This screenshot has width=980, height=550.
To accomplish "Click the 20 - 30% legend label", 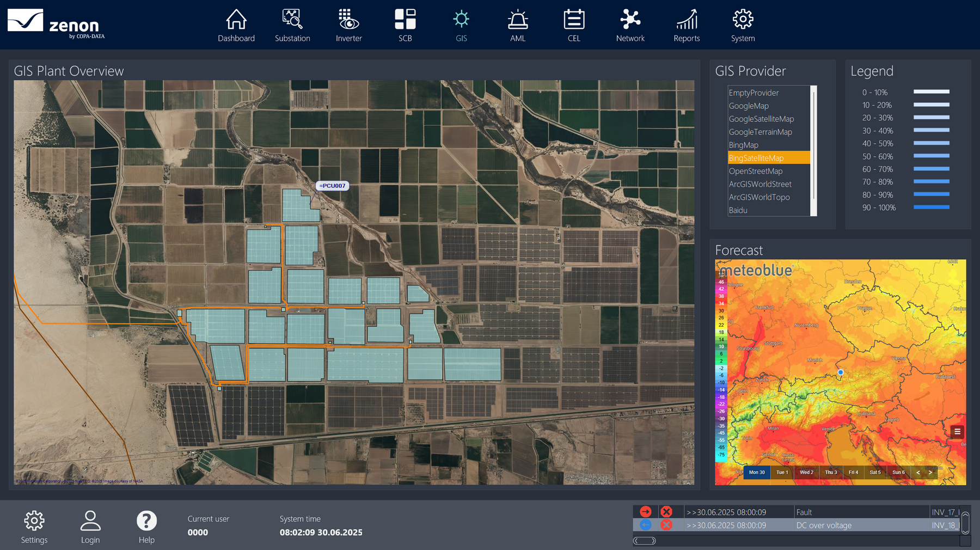I will point(878,118).
